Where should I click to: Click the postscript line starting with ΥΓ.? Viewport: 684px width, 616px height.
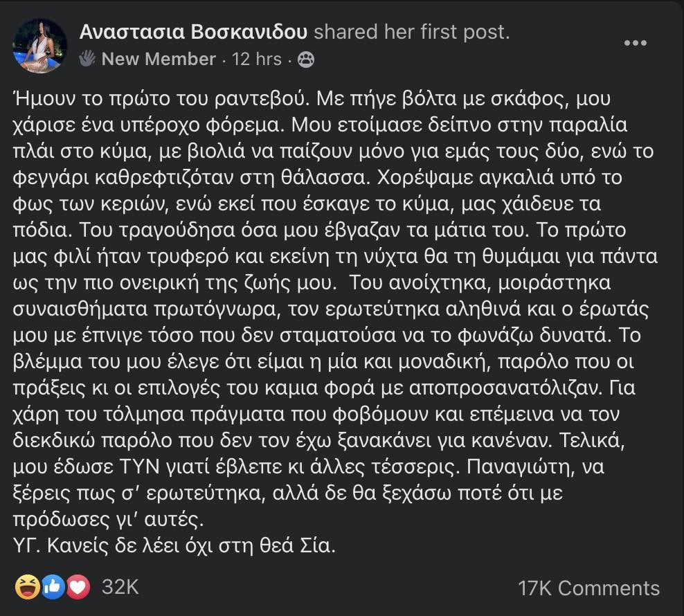[x=174, y=545]
